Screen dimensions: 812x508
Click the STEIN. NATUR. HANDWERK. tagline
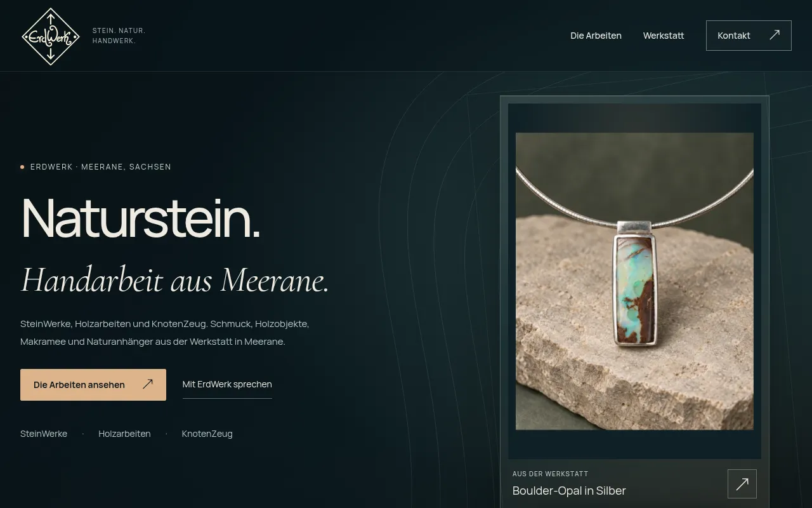coord(119,36)
